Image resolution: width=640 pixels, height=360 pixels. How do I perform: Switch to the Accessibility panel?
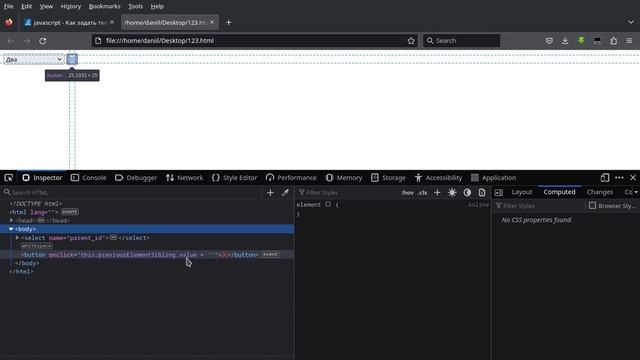point(438,178)
